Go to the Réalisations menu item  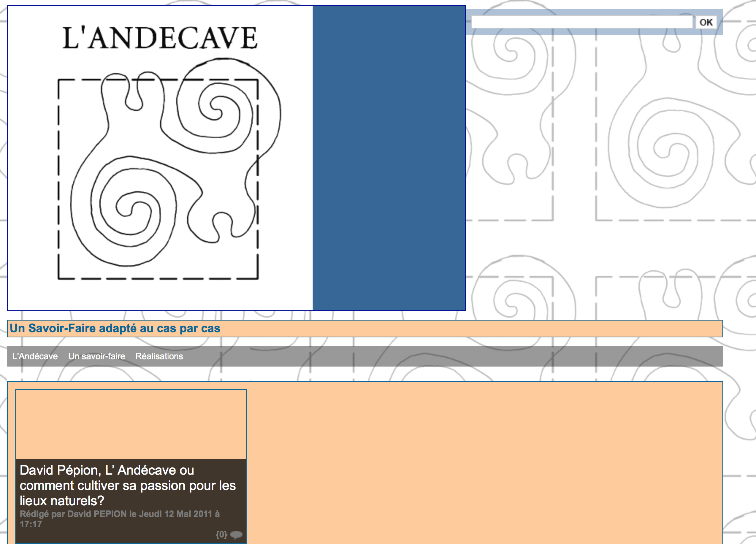click(x=159, y=356)
